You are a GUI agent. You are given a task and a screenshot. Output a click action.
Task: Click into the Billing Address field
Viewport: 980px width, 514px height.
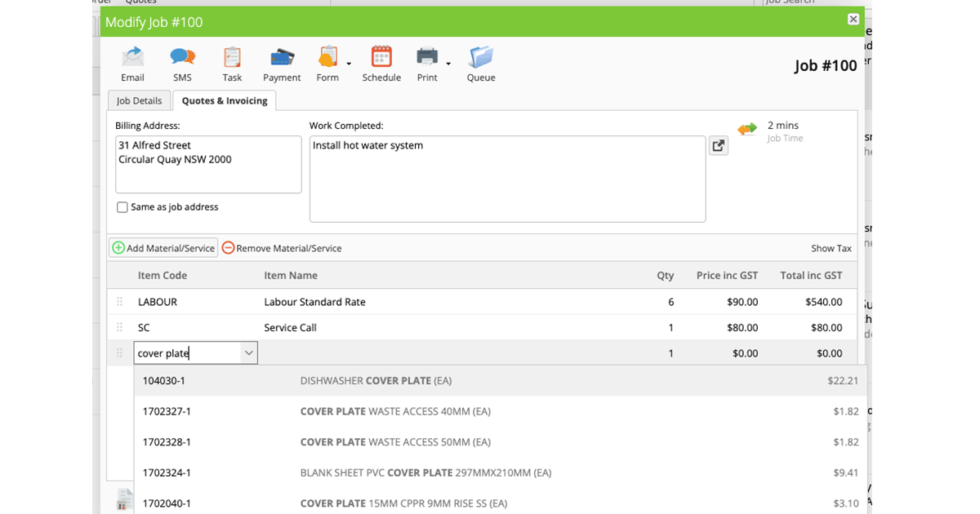(x=208, y=164)
